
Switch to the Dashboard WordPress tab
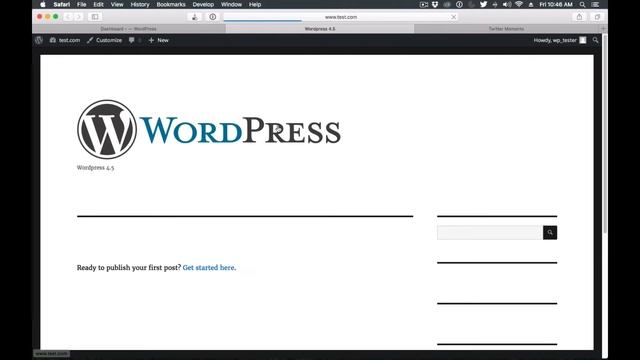[129, 29]
